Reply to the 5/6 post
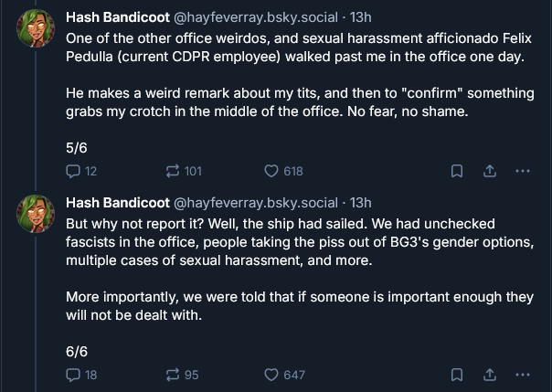This screenshot has height=392, width=552. (74, 171)
